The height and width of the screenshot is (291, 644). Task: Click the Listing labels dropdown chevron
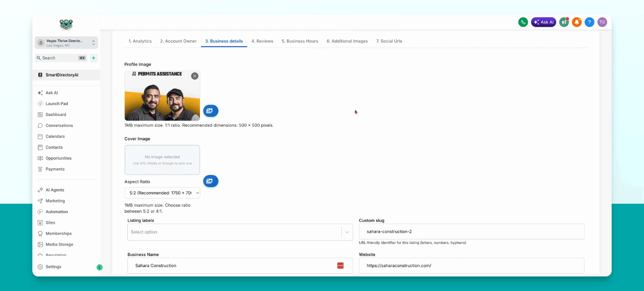[347, 232]
